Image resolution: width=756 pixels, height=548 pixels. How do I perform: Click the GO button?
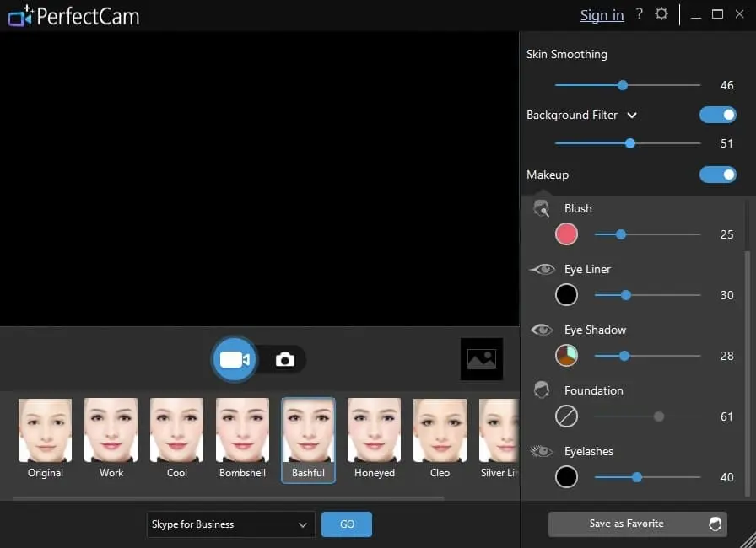pos(347,524)
